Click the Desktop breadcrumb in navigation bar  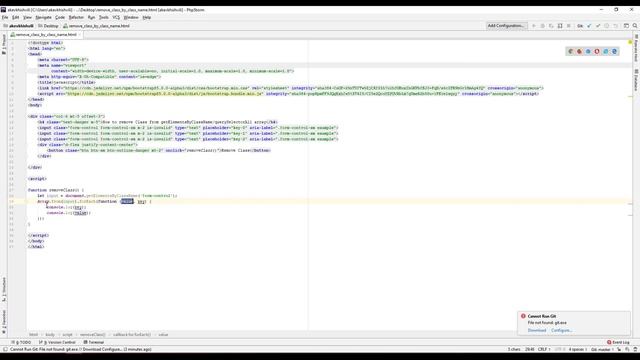[48, 26]
